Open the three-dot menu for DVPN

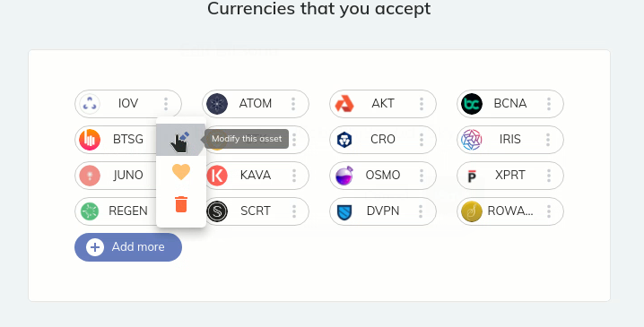[x=421, y=211]
